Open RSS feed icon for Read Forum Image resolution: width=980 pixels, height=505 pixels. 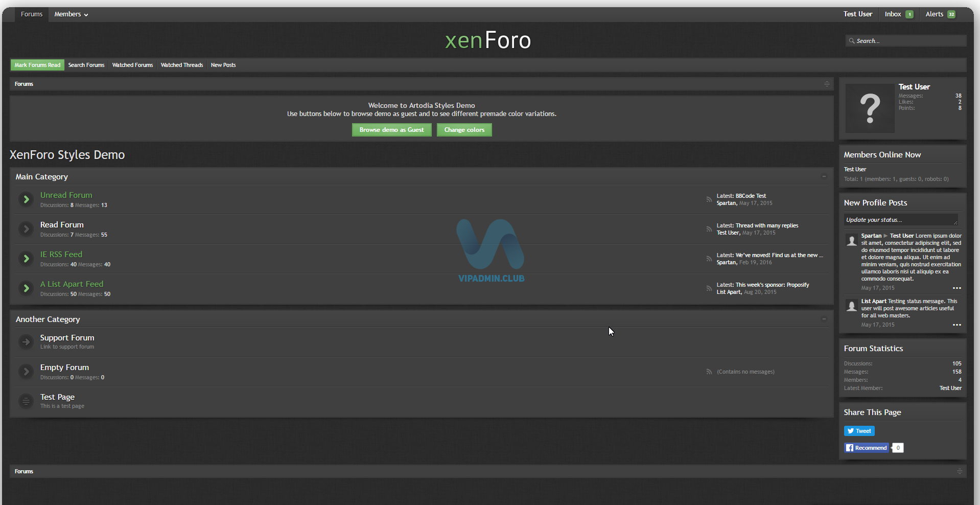pyautogui.click(x=709, y=229)
